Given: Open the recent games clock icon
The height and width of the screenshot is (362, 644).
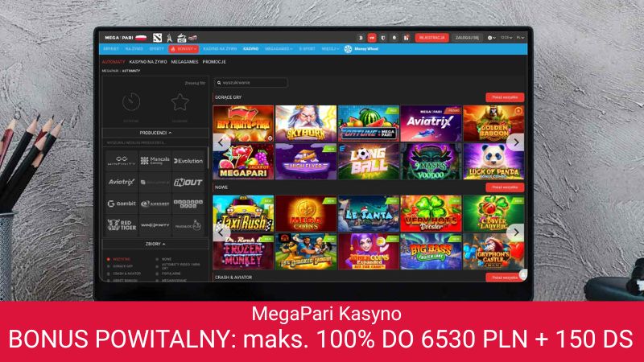Looking at the screenshot, I should [x=131, y=102].
